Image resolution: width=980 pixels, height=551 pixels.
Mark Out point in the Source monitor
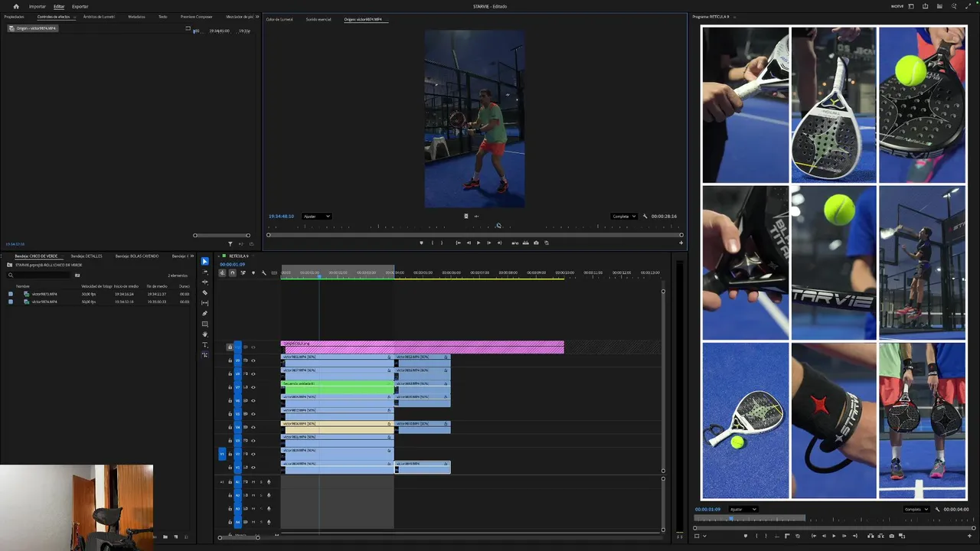(x=442, y=243)
